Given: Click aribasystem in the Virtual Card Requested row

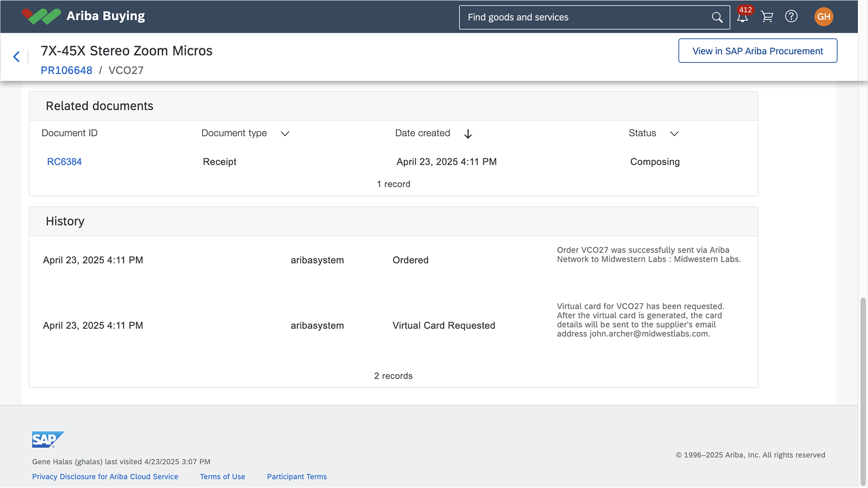Looking at the screenshot, I should [317, 326].
